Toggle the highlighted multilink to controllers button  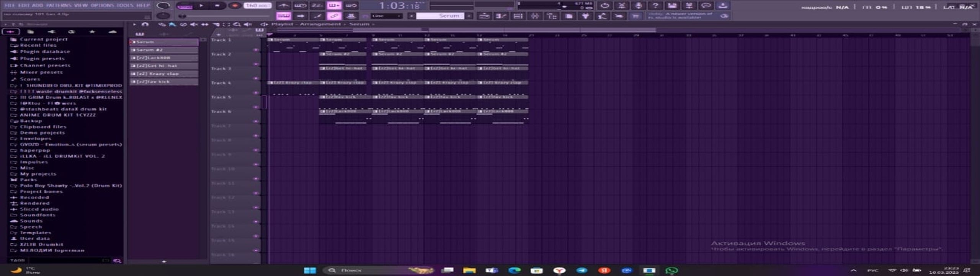[x=334, y=16]
